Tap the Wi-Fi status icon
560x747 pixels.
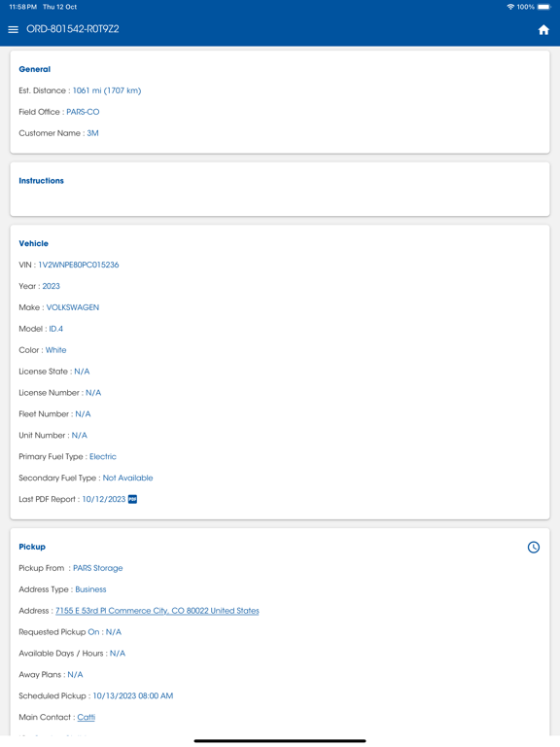click(510, 7)
